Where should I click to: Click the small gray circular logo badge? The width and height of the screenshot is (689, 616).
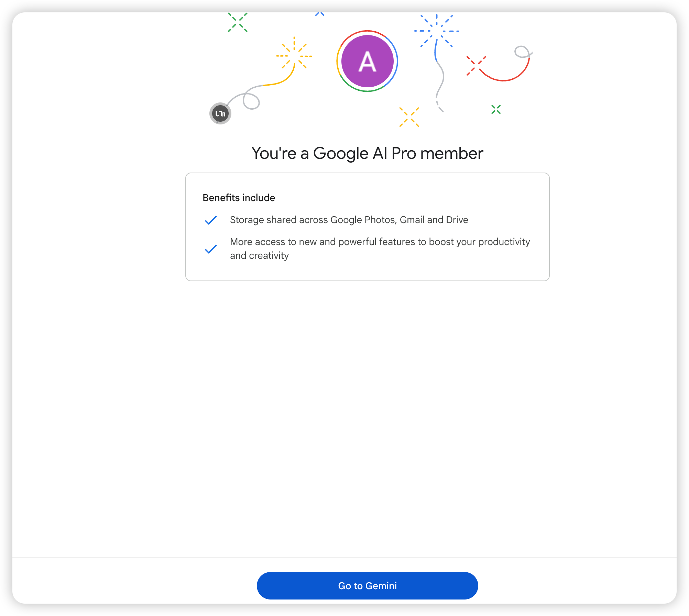click(x=220, y=113)
